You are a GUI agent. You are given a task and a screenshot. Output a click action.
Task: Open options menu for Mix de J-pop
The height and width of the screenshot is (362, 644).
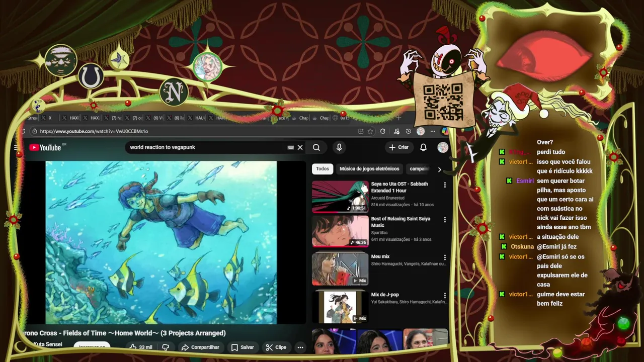(445, 296)
